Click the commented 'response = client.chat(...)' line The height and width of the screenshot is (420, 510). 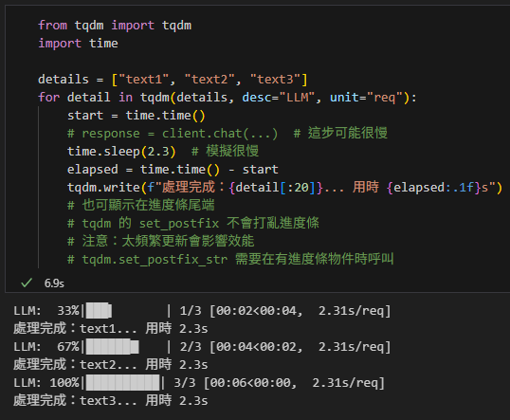coord(228,133)
